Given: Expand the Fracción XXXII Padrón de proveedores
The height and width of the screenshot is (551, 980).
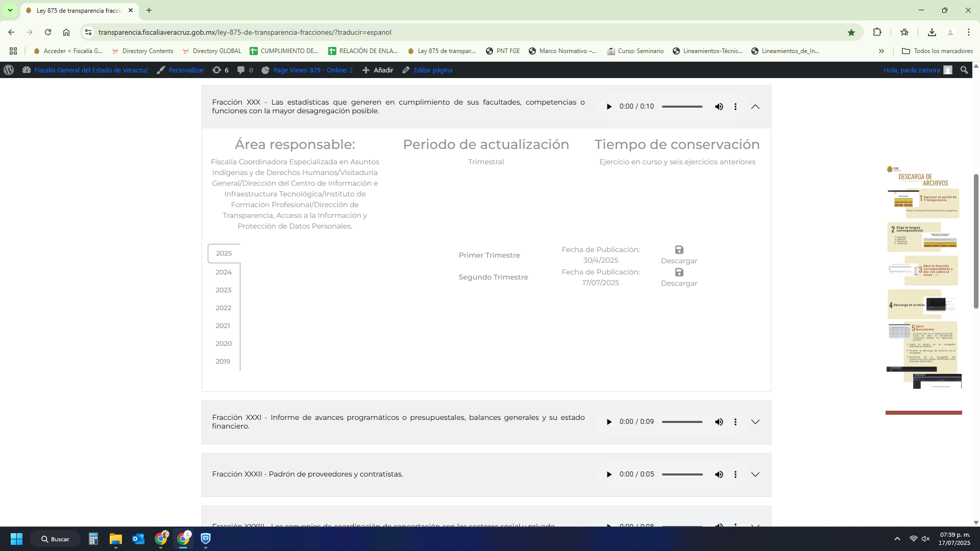Looking at the screenshot, I should 755,474.
